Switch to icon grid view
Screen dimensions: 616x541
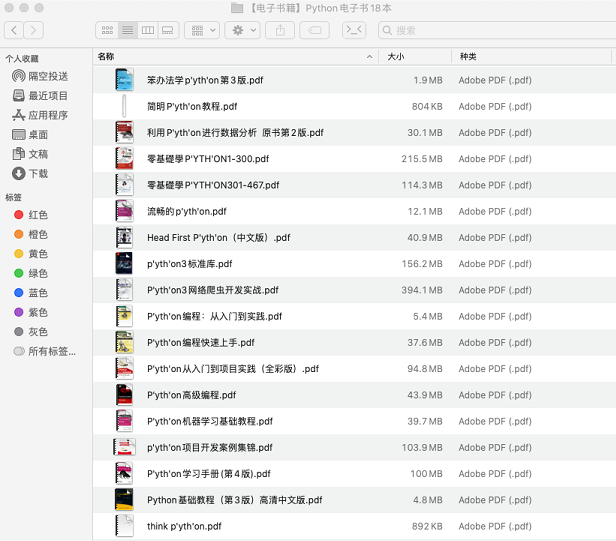[107, 30]
